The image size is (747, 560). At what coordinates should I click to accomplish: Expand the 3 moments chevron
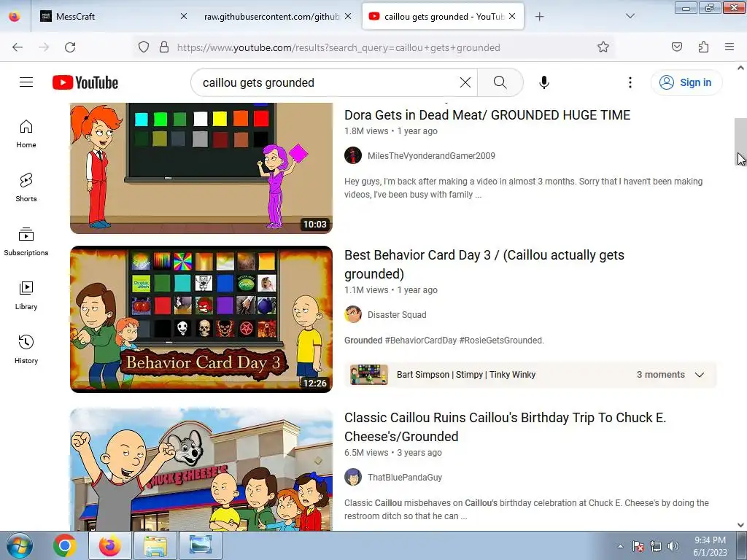click(x=700, y=375)
